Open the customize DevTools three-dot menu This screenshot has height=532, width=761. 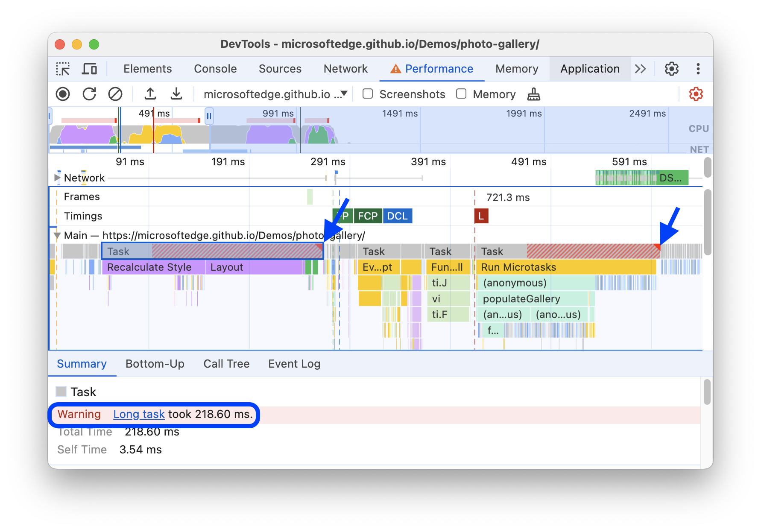tap(698, 68)
